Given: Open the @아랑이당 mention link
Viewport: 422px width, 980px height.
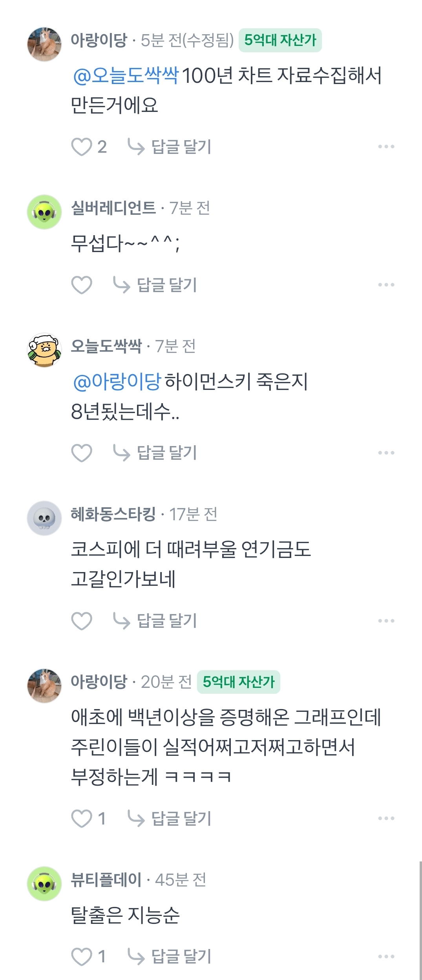Looking at the screenshot, I should click(x=117, y=381).
